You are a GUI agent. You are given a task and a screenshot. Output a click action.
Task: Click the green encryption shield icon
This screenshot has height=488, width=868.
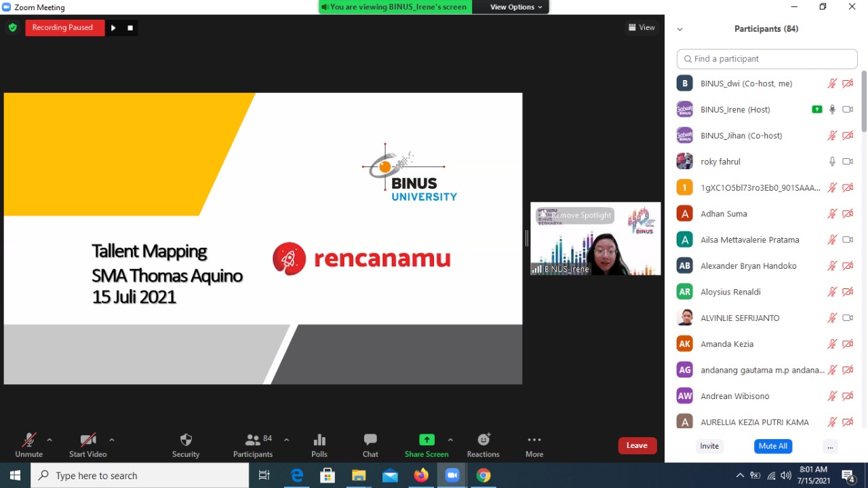point(12,28)
